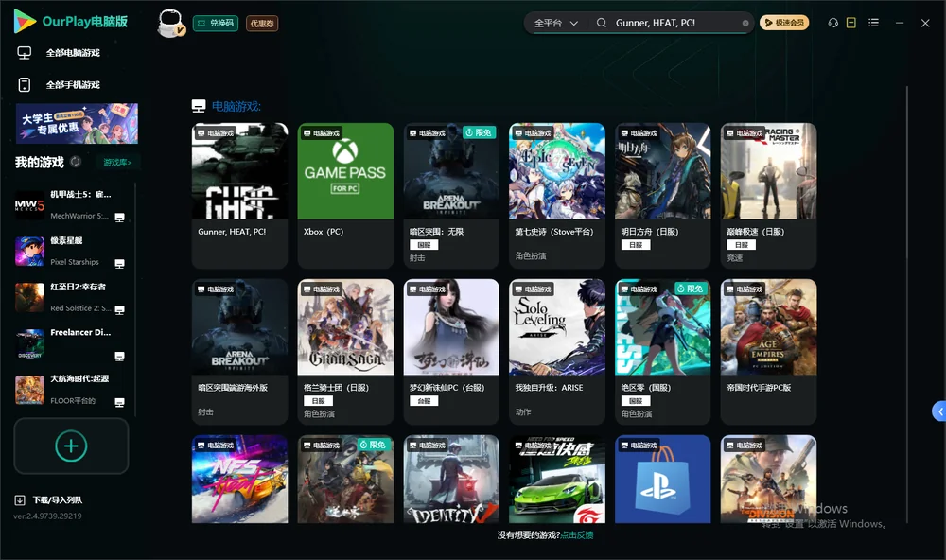Refresh the 我的游戏 list
946x560 pixels.
tap(76, 162)
